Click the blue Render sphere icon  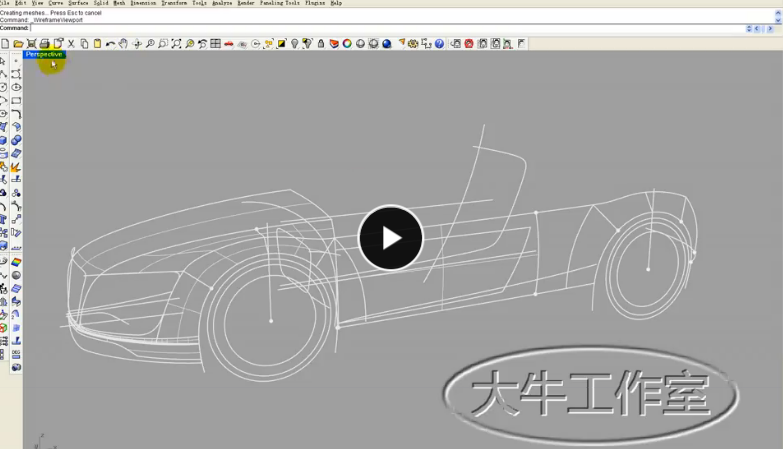coord(387,44)
